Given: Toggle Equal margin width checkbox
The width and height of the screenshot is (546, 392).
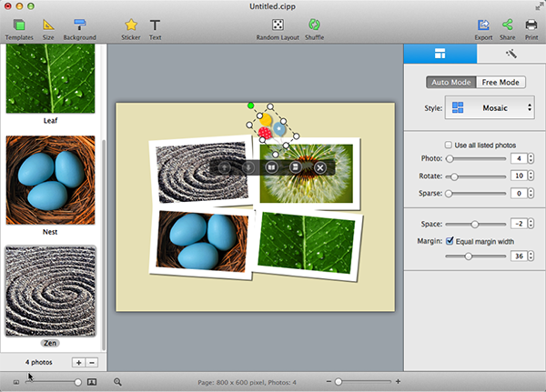Looking at the screenshot, I should pos(448,240).
